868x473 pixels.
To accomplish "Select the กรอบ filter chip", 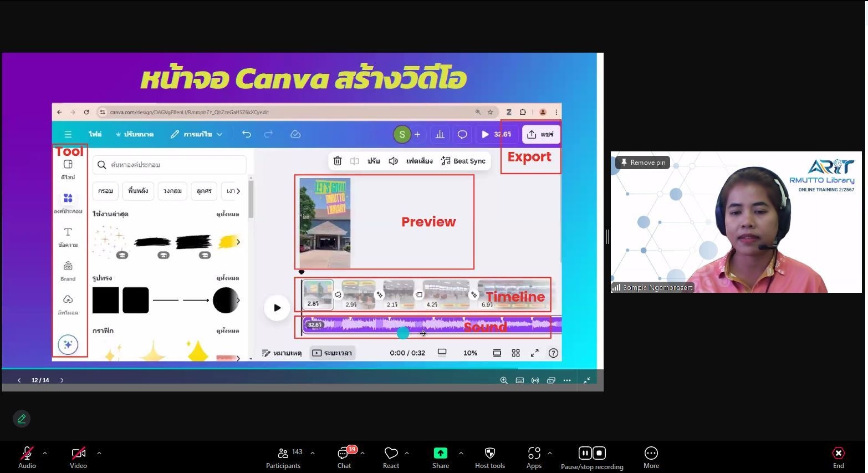I will (105, 191).
